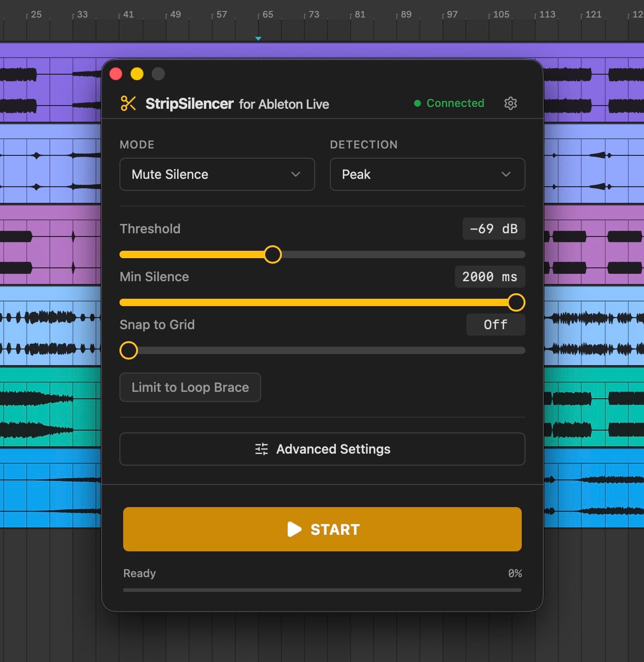Click the Snap to Grid label
Viewport: 644px width, 662px height.
pyautogui.click(x=157, y=325)
